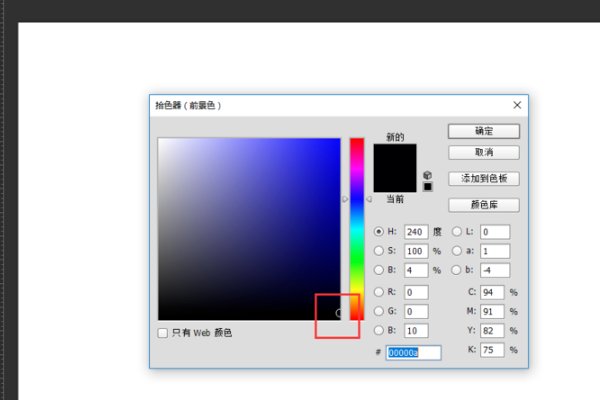Select the L lightness radio button
600x400 pixels.
click(457, 231)
